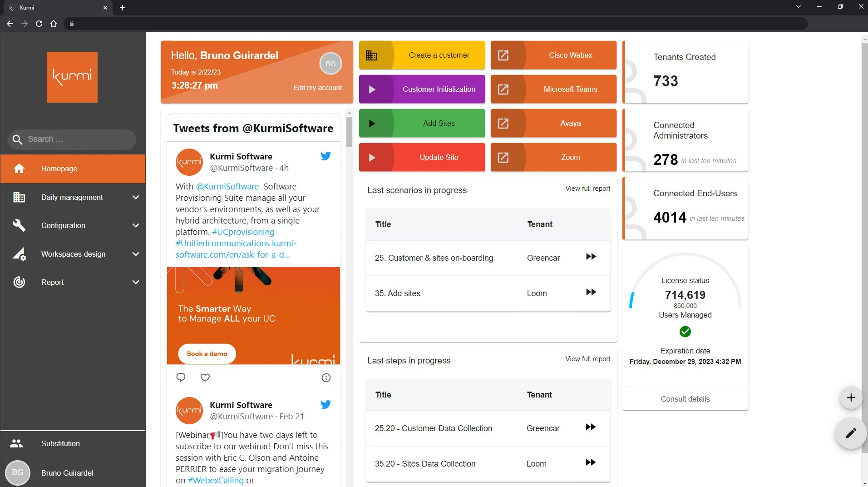
Task: Click the browser address bar
Action: point(436,24)
